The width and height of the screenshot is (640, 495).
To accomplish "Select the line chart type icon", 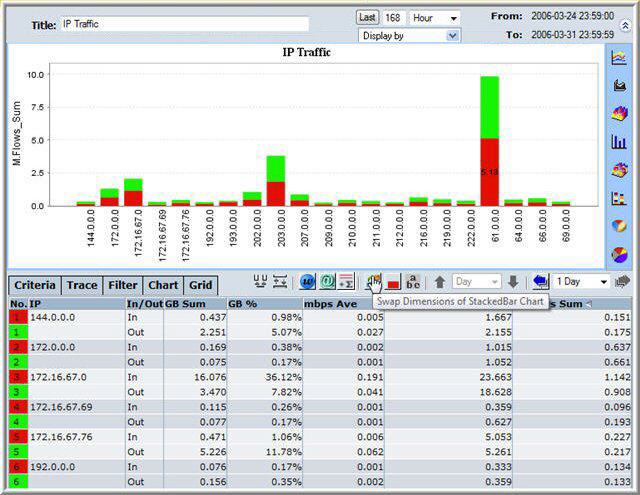I will pos(619,59).
